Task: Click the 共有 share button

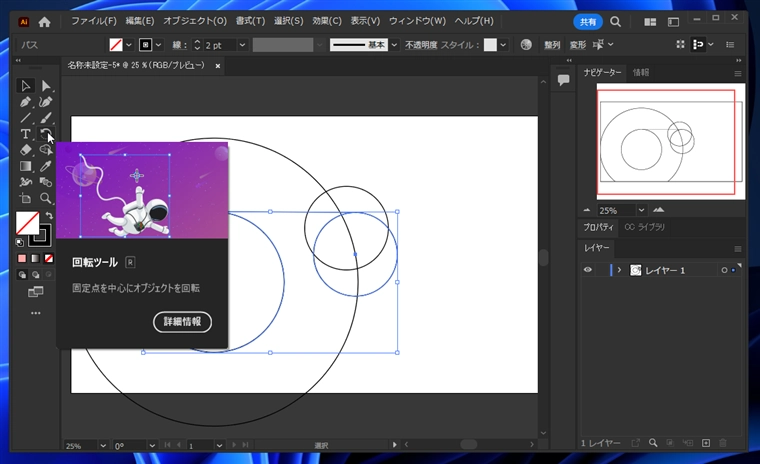Action: 588,22
